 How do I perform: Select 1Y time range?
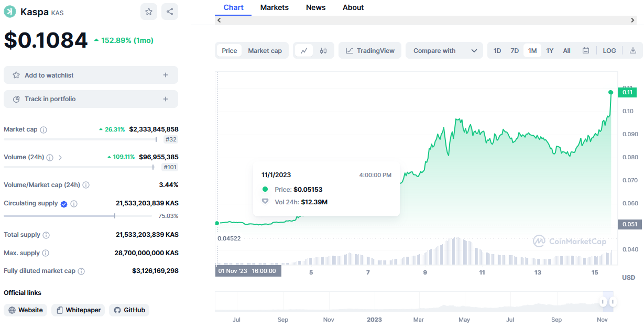pos(550,51)
